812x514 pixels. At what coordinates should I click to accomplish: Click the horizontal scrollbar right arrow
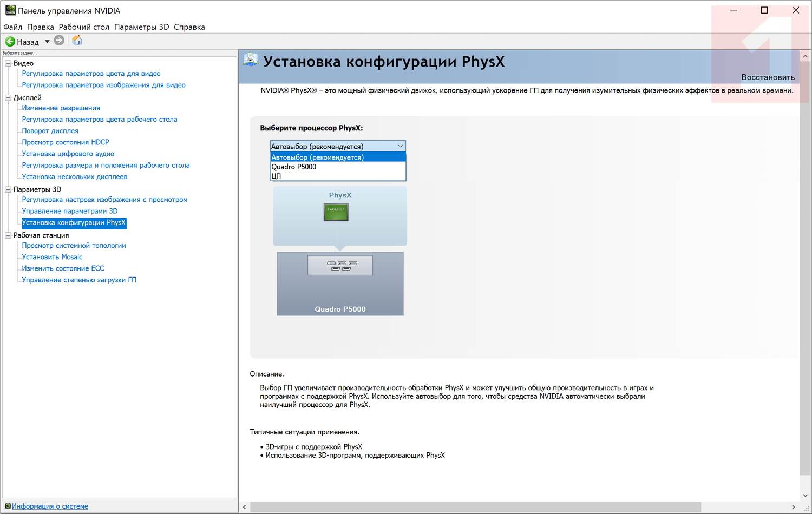[794, 507]
